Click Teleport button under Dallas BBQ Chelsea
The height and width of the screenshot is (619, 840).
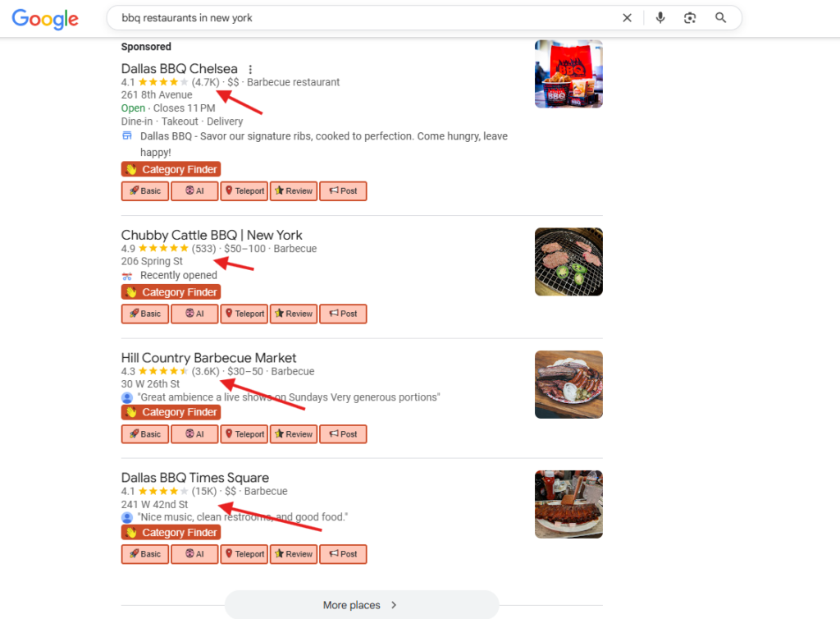[244, 190]
